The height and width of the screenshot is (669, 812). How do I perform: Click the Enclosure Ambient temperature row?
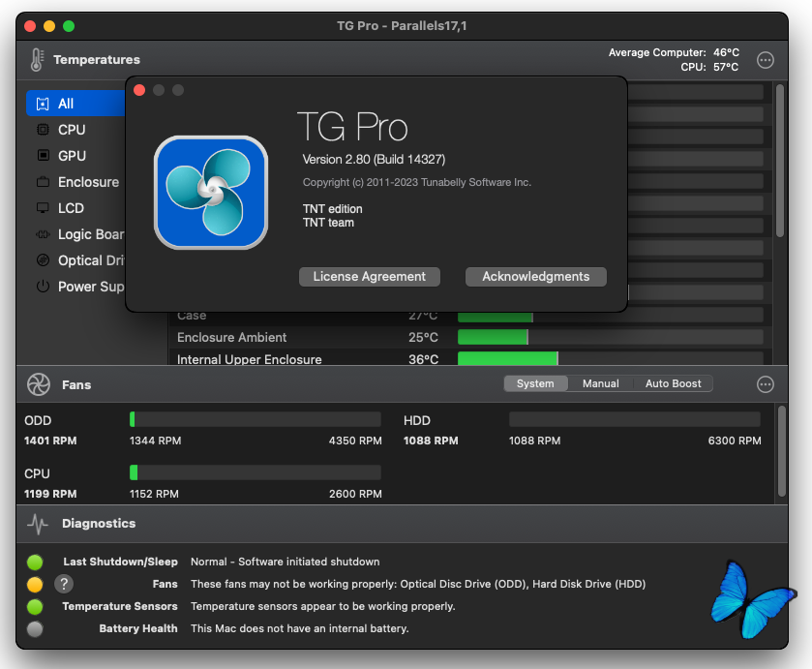(x=469, y=337)
